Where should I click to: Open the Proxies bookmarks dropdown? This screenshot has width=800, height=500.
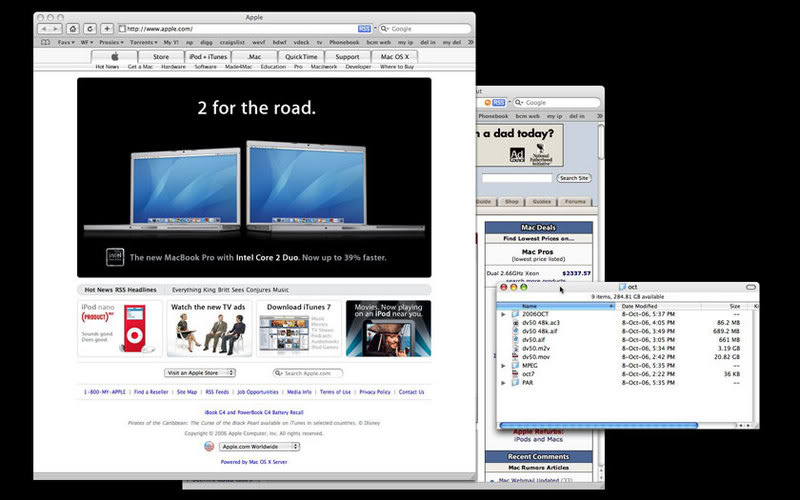pyautogui.click(x=111, y=42)
